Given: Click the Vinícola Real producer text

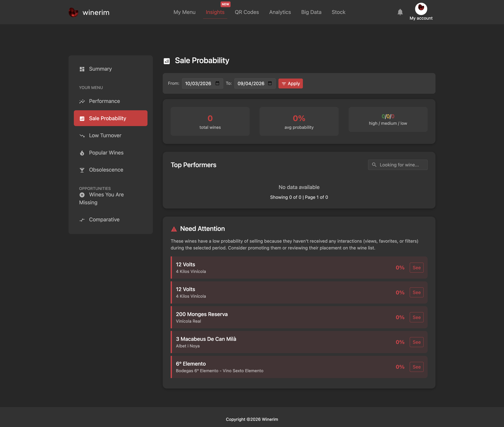Looking at the screenshot, I should pyautogui.click(x=188, y=321).
